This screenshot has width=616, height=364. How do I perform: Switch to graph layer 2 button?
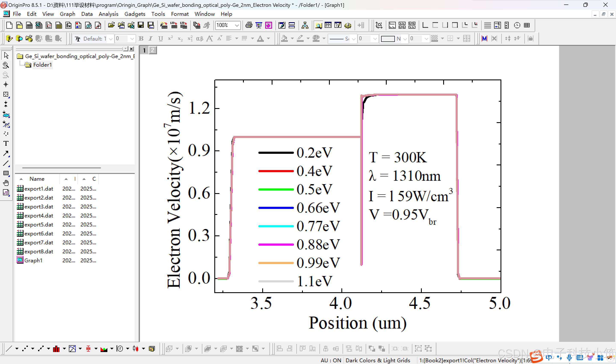pos(153,50)
